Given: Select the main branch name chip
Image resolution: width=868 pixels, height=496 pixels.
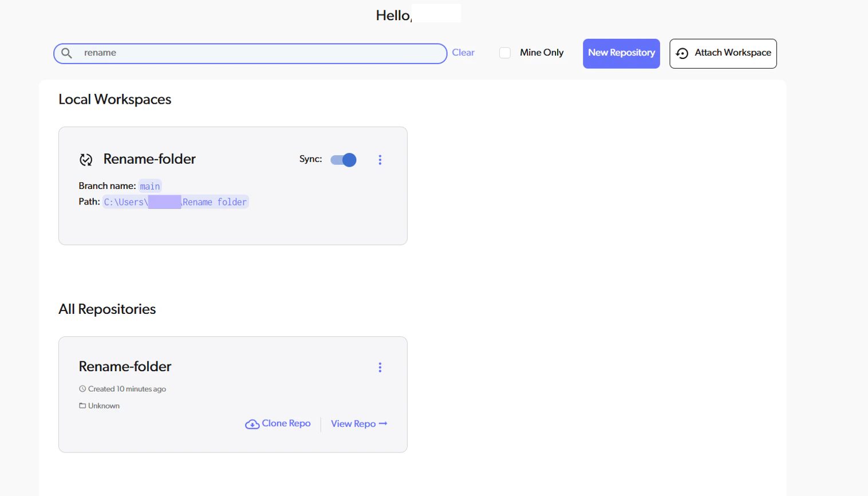Looking at the screenshot, I should [x=149, y=186].
